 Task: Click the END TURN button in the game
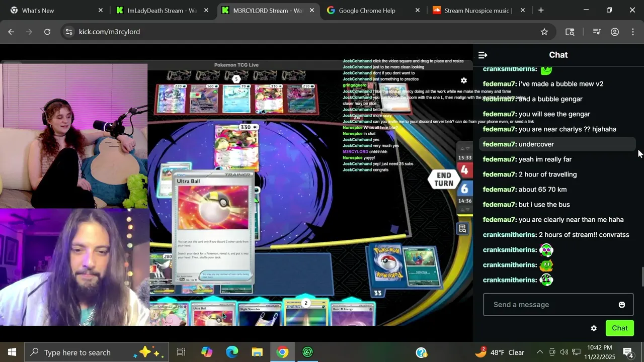[444, 179]
